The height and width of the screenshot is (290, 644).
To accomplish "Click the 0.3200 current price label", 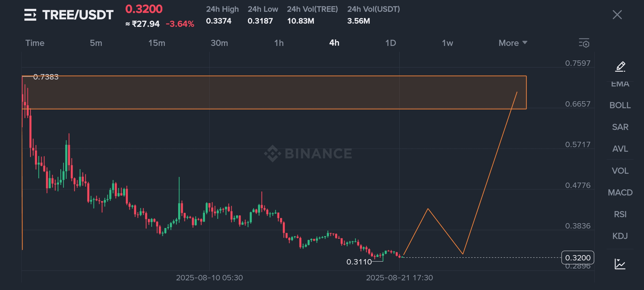I will [577, 258].
